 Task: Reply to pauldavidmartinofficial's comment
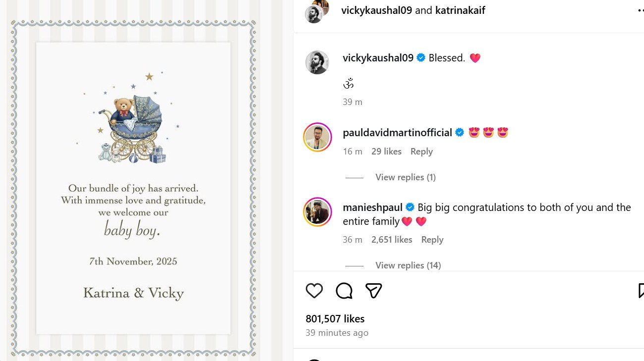coord(421,152)
